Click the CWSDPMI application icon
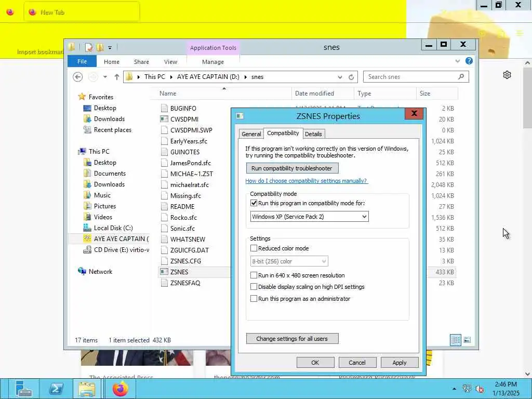 tap(164, 119)
